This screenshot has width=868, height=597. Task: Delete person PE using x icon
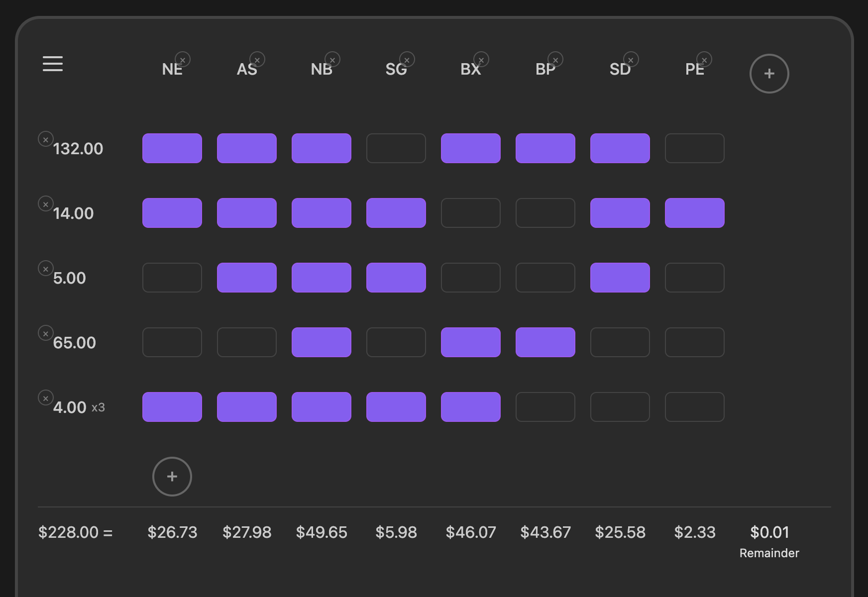[x=704, y=60]
